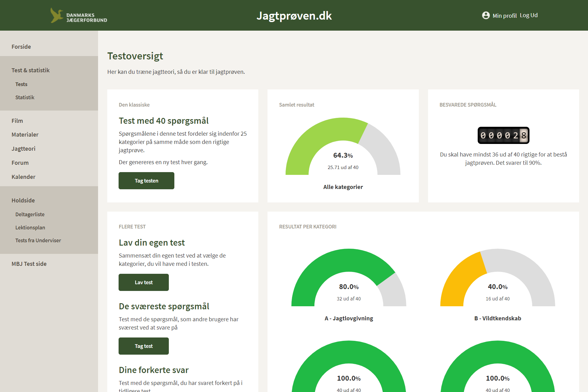Image resolution: width=588 pixels, height=392 pixels.
Task: Click 'BESVAREDE SPØRGSMÅL' card title
Action: click(x=468, y=105)
